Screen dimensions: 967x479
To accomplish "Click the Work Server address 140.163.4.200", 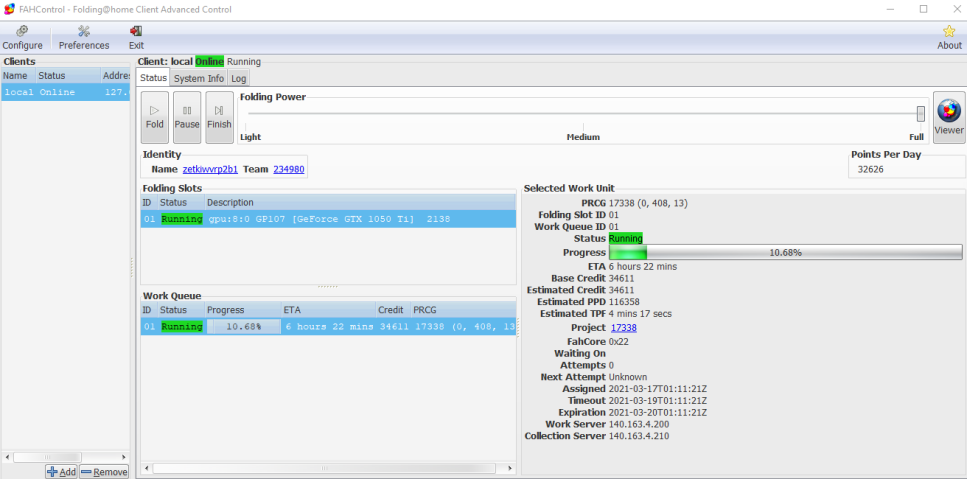I will (x=639, y=424).
